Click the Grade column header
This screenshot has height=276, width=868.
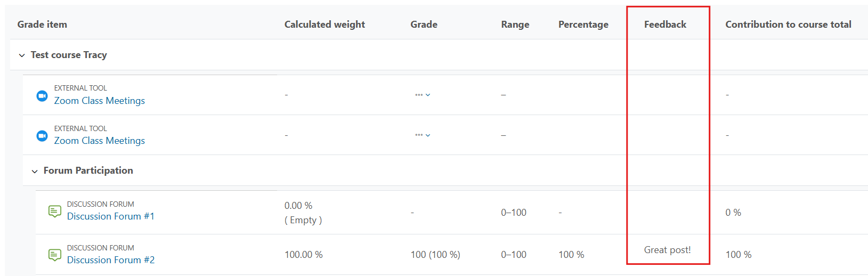[424, 25]
